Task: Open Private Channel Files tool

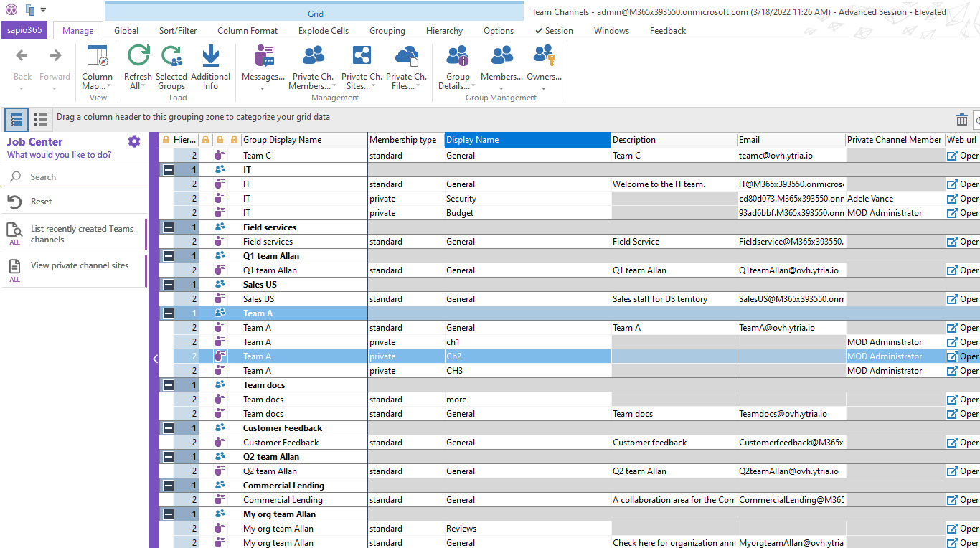Action: click(x=406, y=57)
